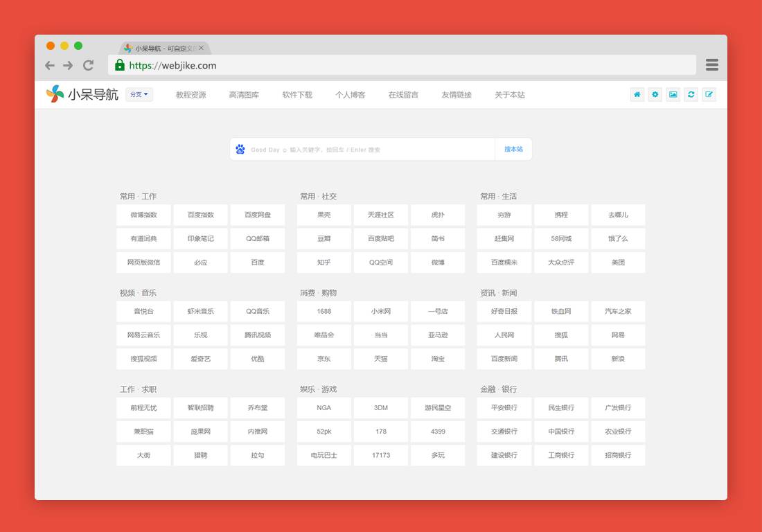Click the picture/wallpaper icon

673,95
